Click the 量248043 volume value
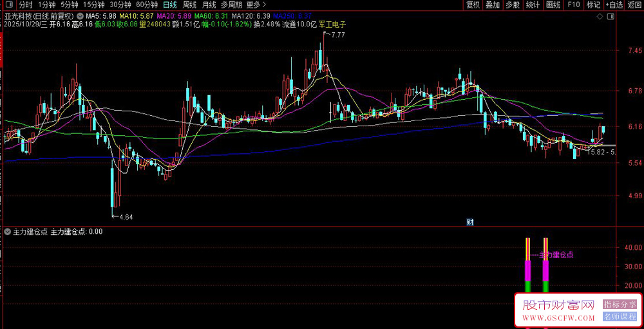 point(156,24)
